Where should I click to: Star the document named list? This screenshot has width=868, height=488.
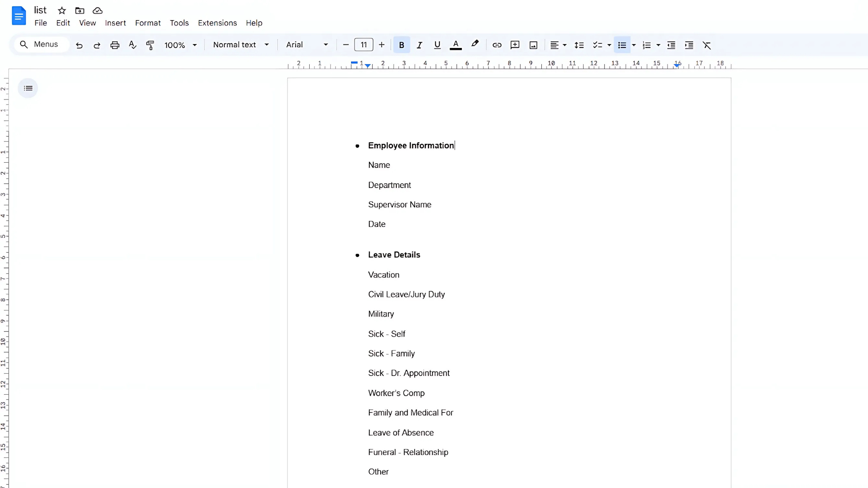[x=62, y=10]
